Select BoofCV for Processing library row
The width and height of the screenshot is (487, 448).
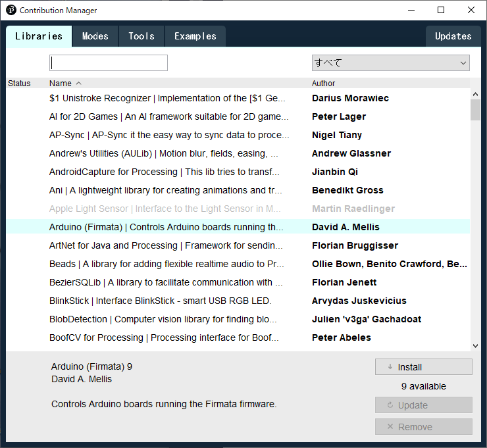[238, 337]
